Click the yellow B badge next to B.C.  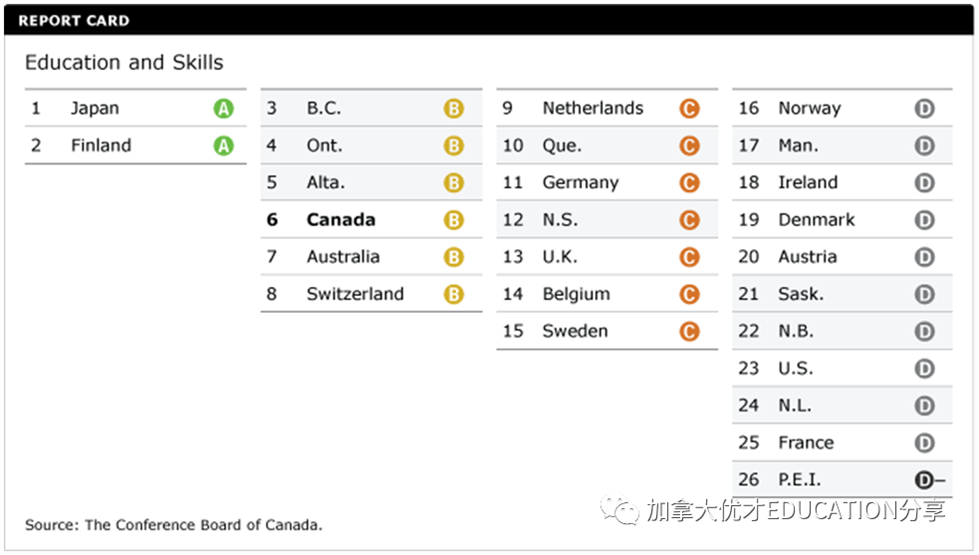coord(454,109)
